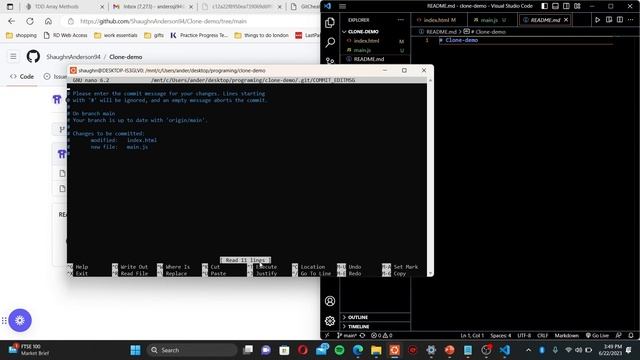Click the main branch in the status bar
The height and width of the screenshot is (360, 640).
coord(347,336)
